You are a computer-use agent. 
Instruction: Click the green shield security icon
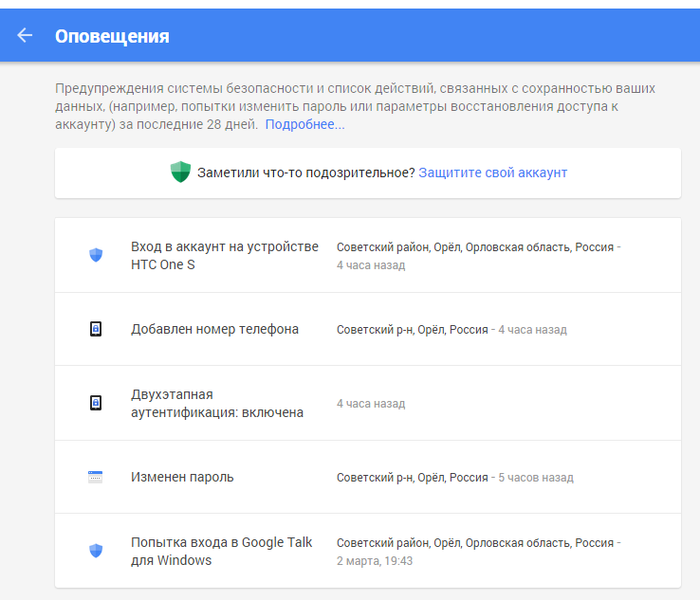[180, 173]
